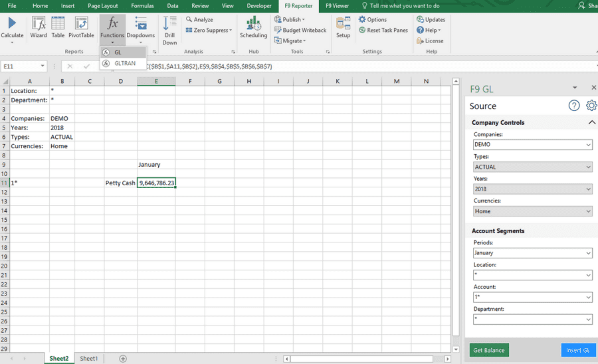Check for Updates
Viewport: 598px width, 364px height.
[431, 19]
